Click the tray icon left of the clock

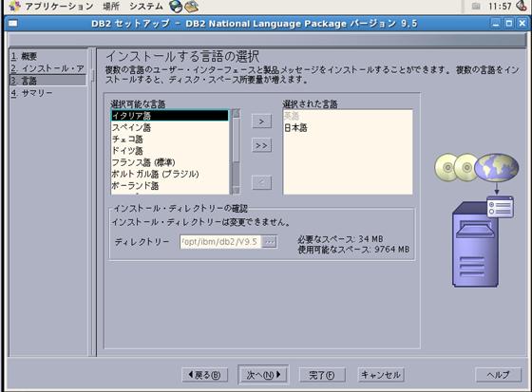(x=476, y=6)
